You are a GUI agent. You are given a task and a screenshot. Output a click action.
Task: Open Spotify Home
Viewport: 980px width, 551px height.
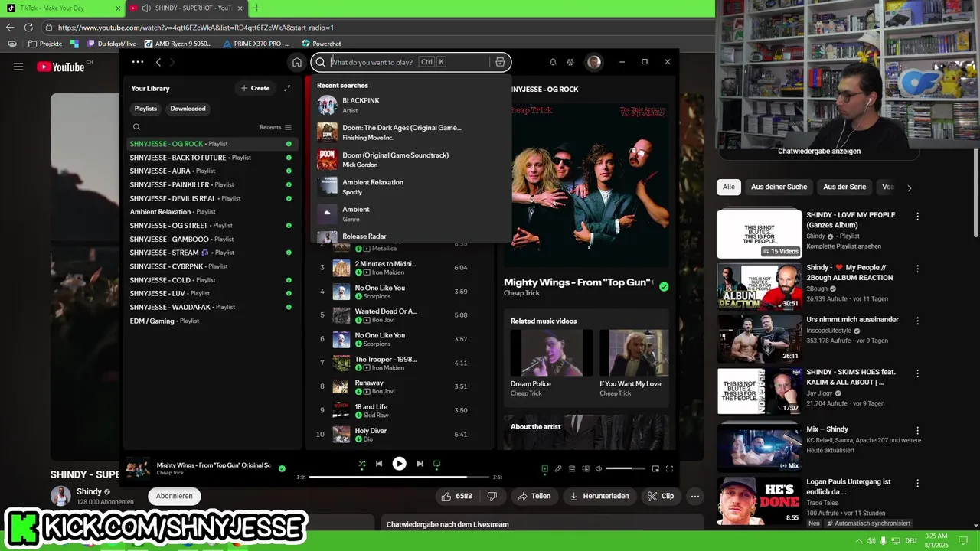pos(297,62)
